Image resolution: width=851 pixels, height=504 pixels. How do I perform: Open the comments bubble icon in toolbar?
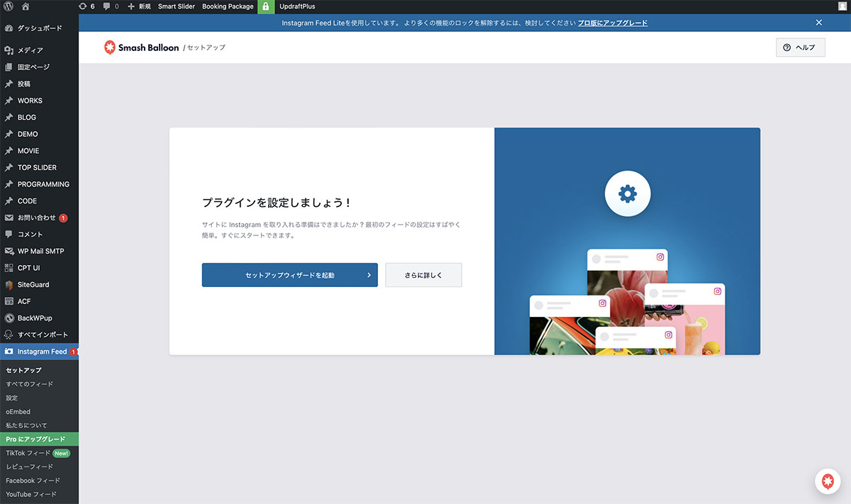tap(111, 6)
